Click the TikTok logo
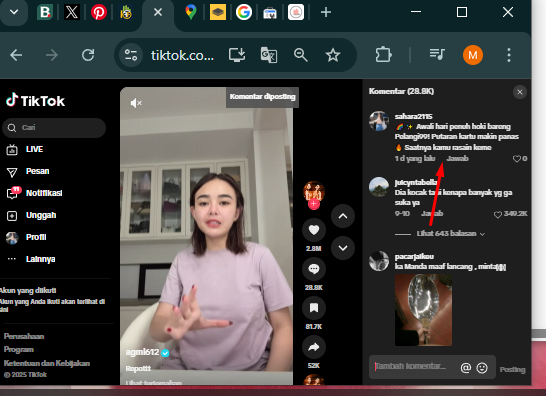 (x=36, y=100)
